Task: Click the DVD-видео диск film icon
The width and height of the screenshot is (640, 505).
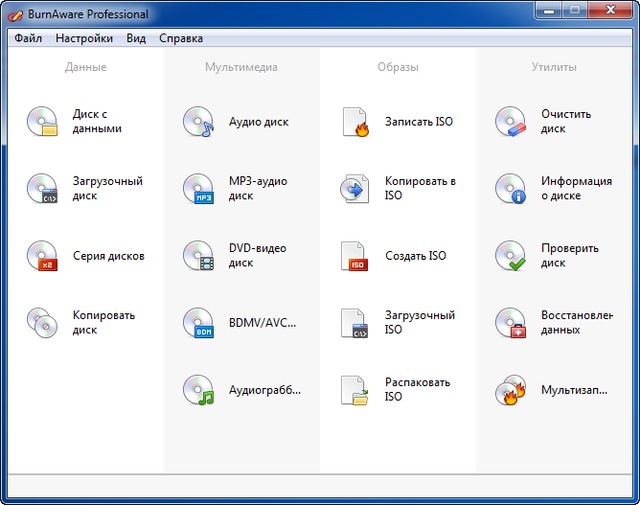Action: pos(198,255)
